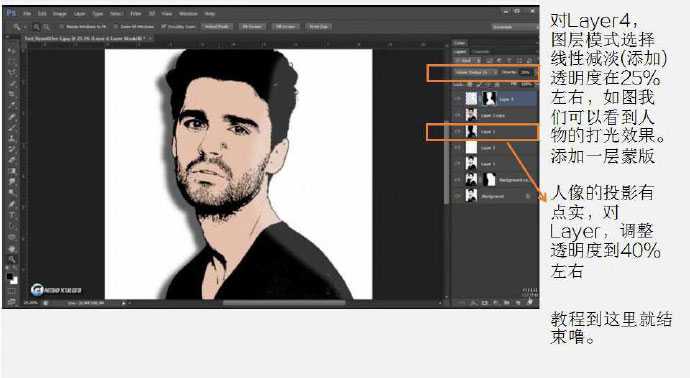
Task: Click the zoom in magnifier in options bar
Action: 37,27
